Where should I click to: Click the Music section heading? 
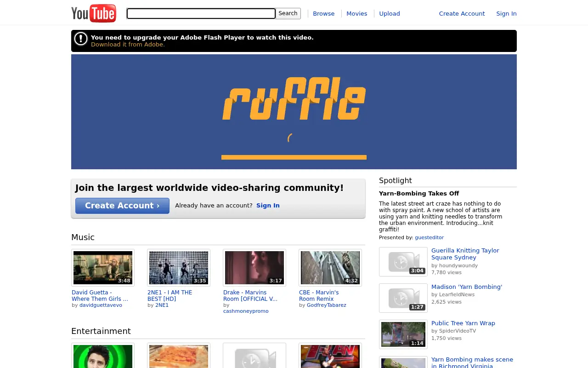[x=83, y=237]
